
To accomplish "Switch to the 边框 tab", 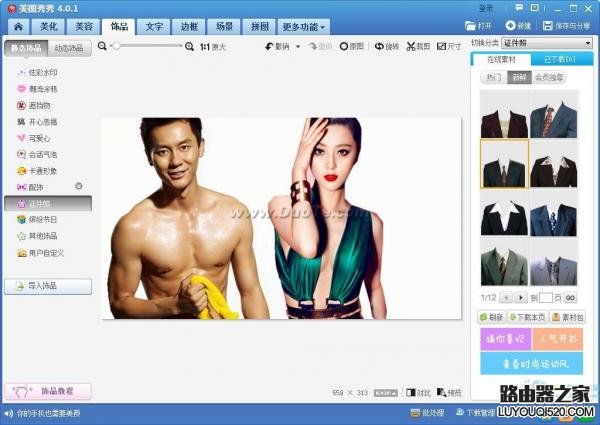I will click(189, 27).
